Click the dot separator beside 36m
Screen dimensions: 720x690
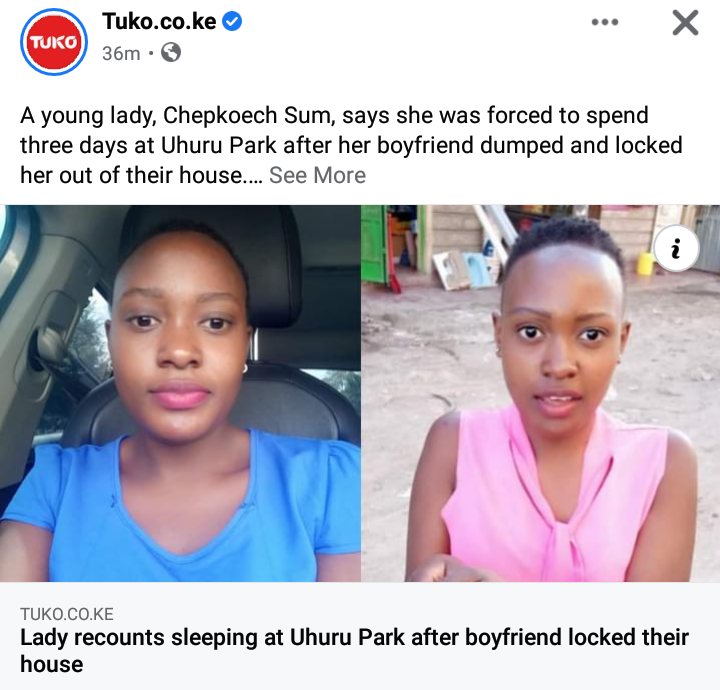click(151, 53)
